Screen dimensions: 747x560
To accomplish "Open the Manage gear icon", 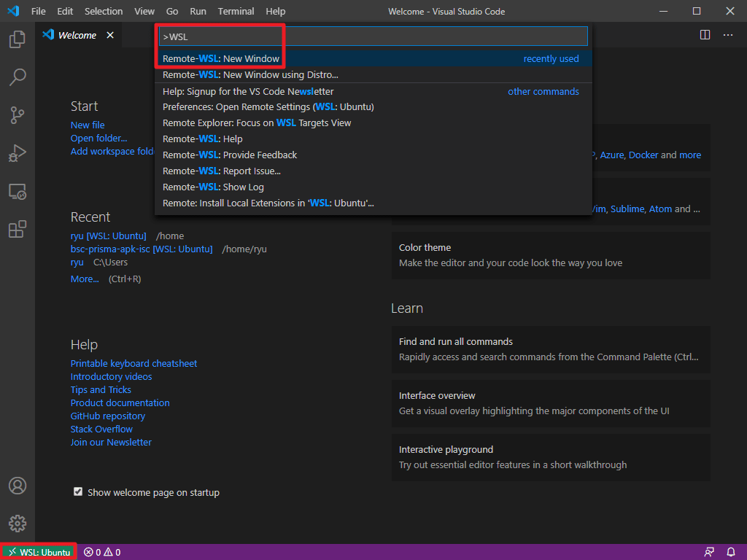I will point(18,524).
